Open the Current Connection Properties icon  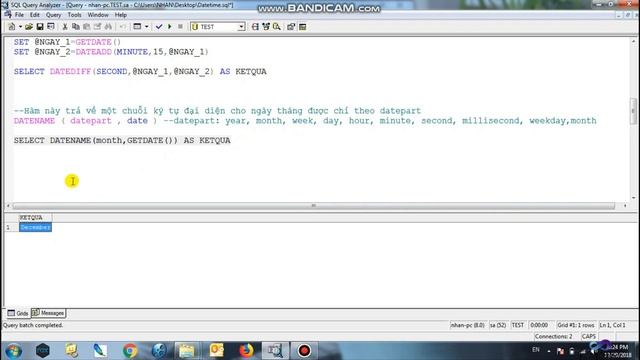291,27
